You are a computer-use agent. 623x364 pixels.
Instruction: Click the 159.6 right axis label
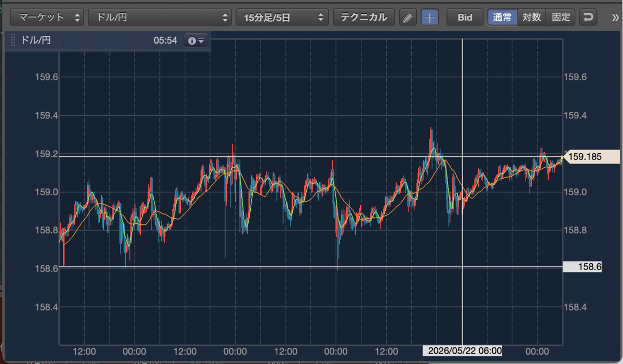coord(575,77)
